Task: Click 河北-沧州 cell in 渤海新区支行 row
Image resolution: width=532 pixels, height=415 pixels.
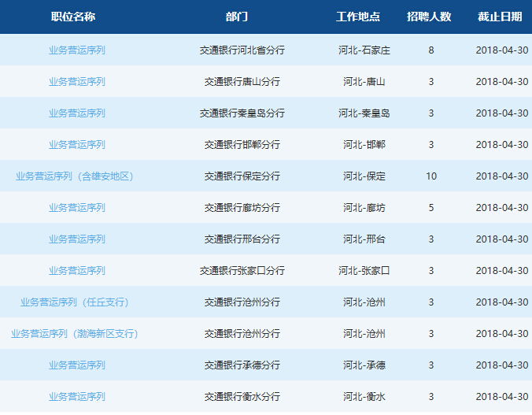Action: [364, 333]
